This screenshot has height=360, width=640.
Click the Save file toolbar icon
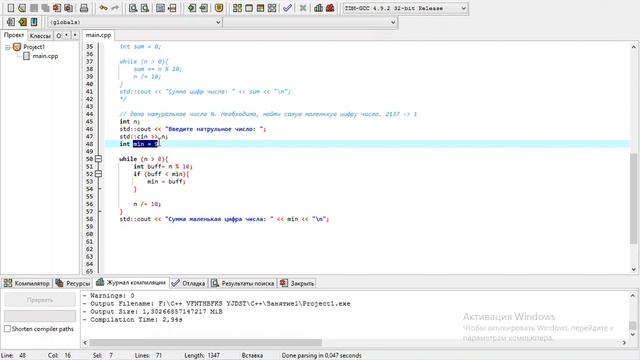(34, 8)
